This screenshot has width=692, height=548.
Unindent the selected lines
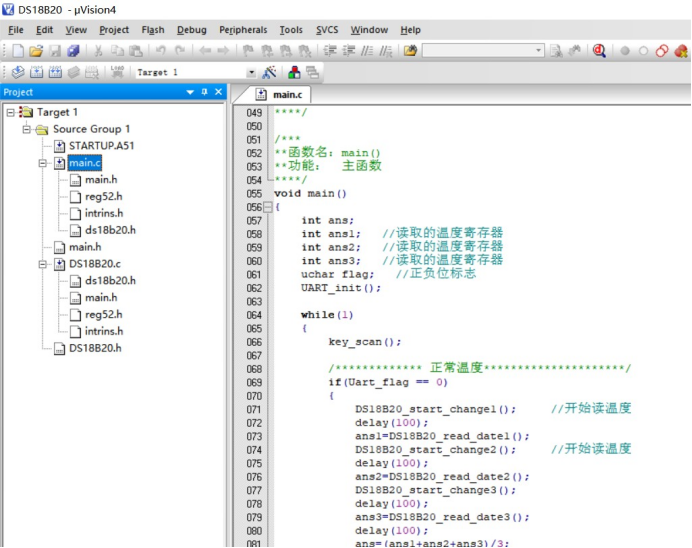click(x=349, y=51)
